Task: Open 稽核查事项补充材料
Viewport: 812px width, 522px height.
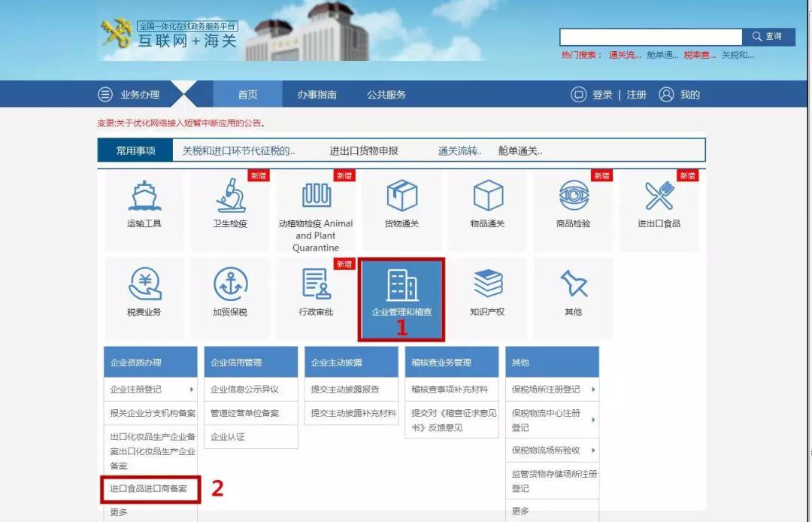Action: [450, 389]
